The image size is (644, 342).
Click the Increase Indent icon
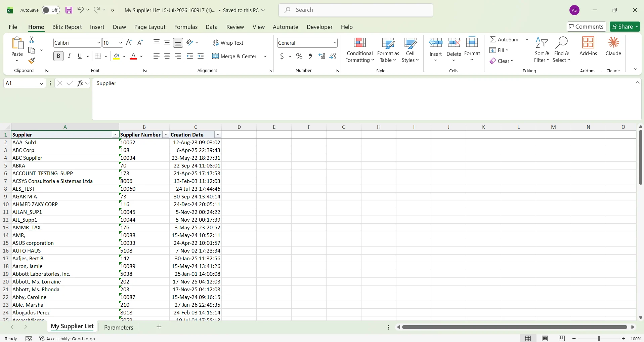point(201,56)
